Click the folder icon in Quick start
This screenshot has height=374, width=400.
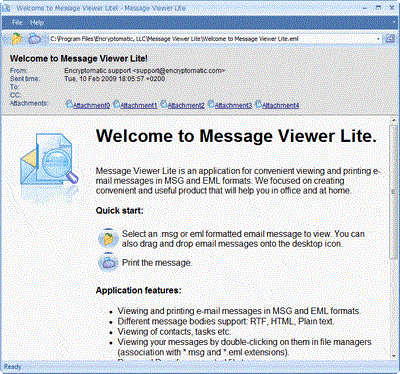pos(108,239)
